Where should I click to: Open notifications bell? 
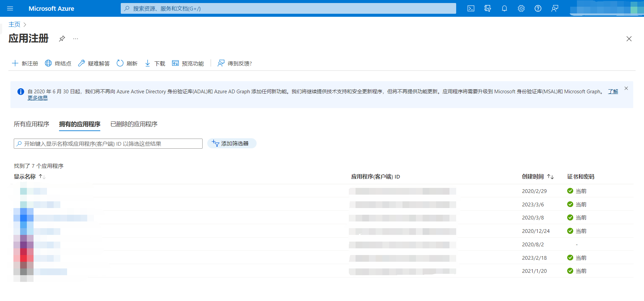504,8
